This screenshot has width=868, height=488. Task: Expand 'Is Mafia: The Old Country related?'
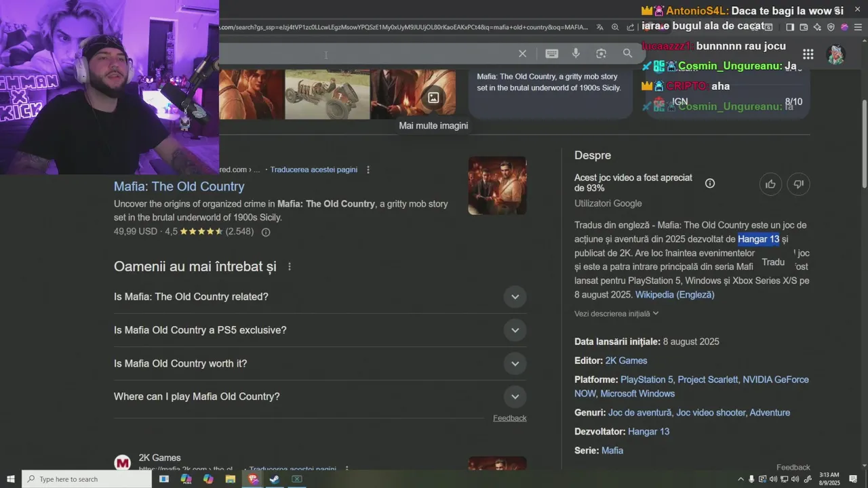515,297
